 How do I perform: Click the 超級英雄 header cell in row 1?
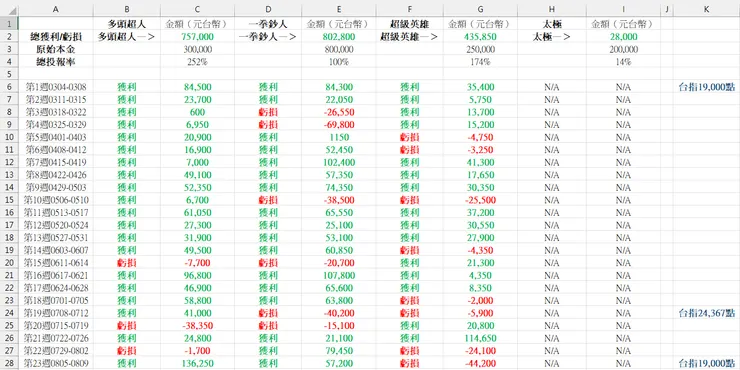pyautogui.click(x=409, y=24)
